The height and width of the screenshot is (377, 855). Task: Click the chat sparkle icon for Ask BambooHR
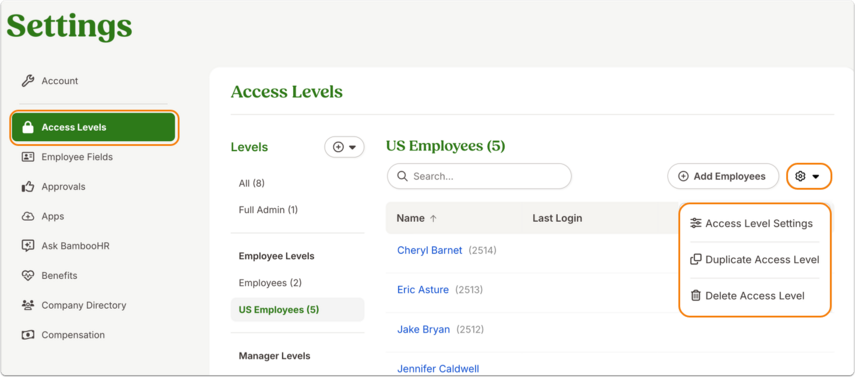click(x=27, y=246)
